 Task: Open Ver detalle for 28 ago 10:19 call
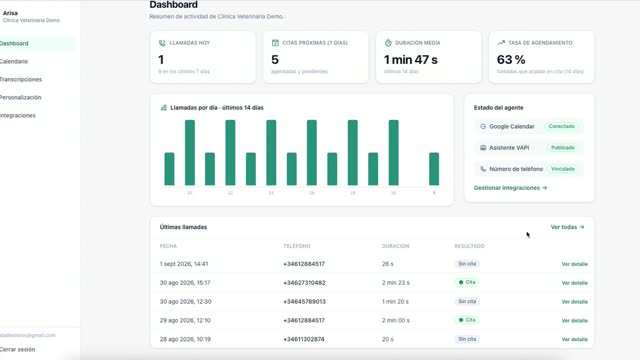click(x=575, y=339)
